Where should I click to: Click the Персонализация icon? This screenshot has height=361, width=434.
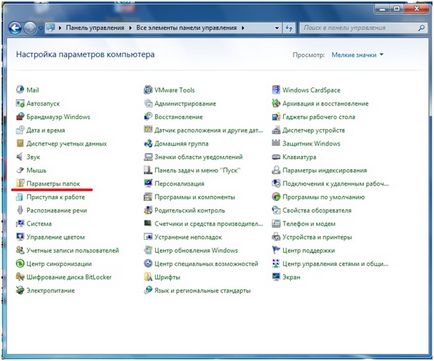pyautogui.click(x=148, y=183)
